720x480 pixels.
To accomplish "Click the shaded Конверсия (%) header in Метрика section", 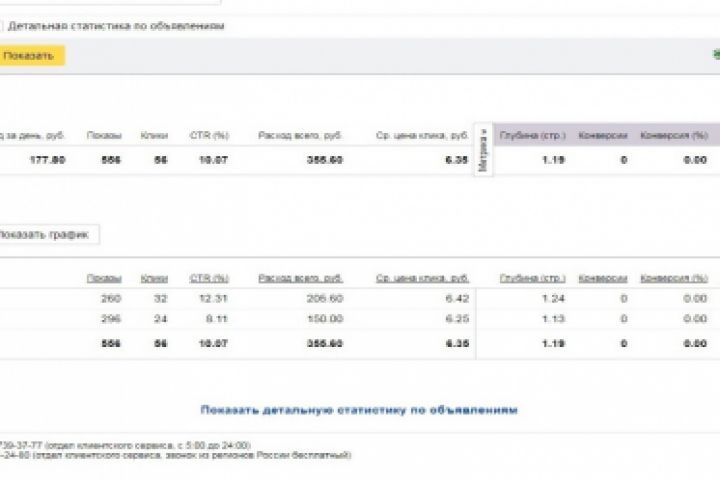I will click(x=674, y=136).
